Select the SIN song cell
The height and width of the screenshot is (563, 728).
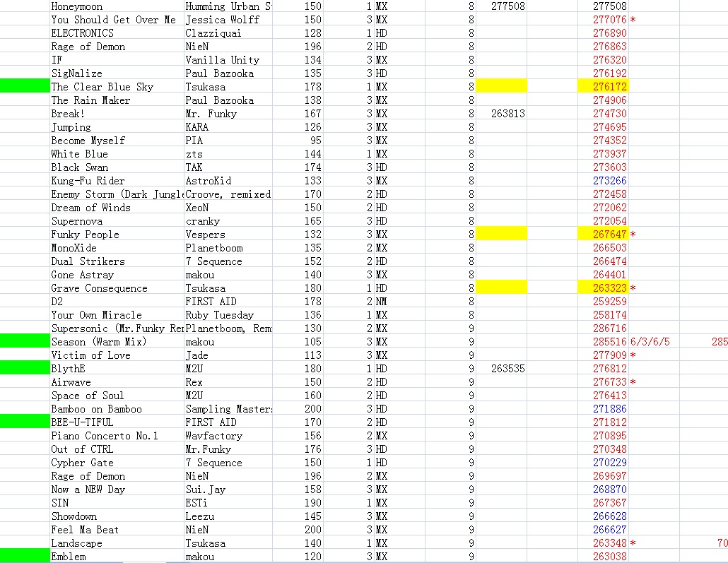(117, 503)
